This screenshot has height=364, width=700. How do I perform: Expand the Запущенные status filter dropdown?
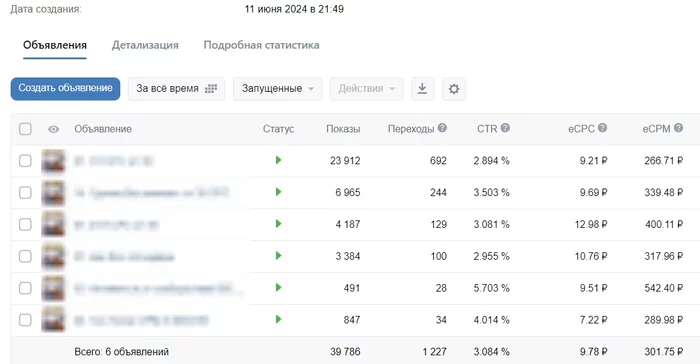click(277, 88)
